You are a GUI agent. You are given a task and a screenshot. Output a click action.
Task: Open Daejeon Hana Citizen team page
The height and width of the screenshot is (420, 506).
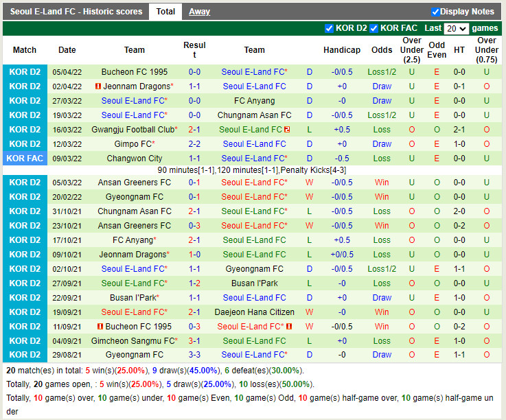click(x=254, y=312)
